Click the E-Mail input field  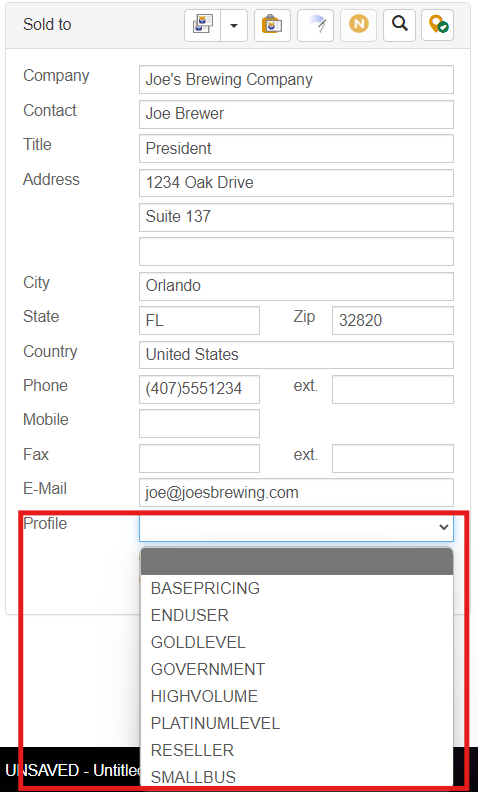(296, 492)
